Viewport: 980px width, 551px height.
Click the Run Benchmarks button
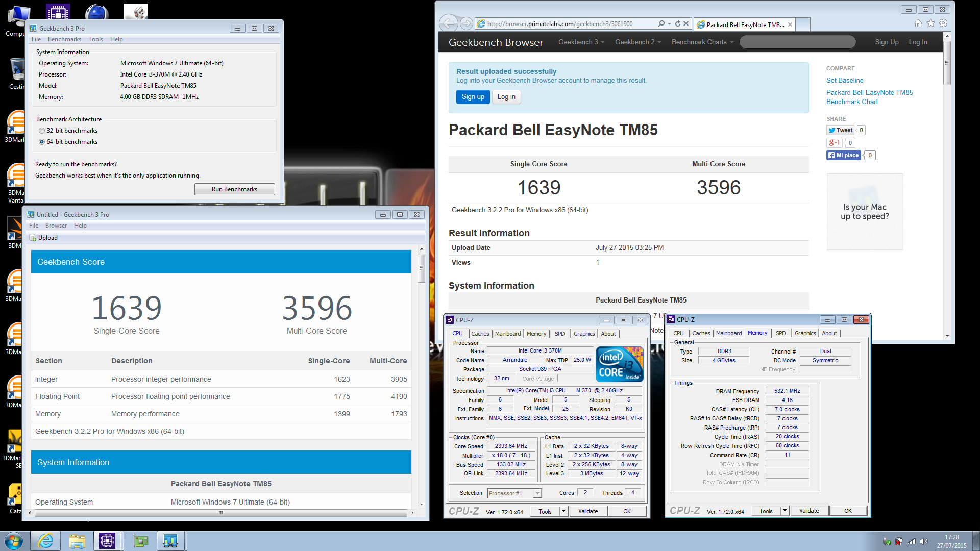click(x=235, y=189)
